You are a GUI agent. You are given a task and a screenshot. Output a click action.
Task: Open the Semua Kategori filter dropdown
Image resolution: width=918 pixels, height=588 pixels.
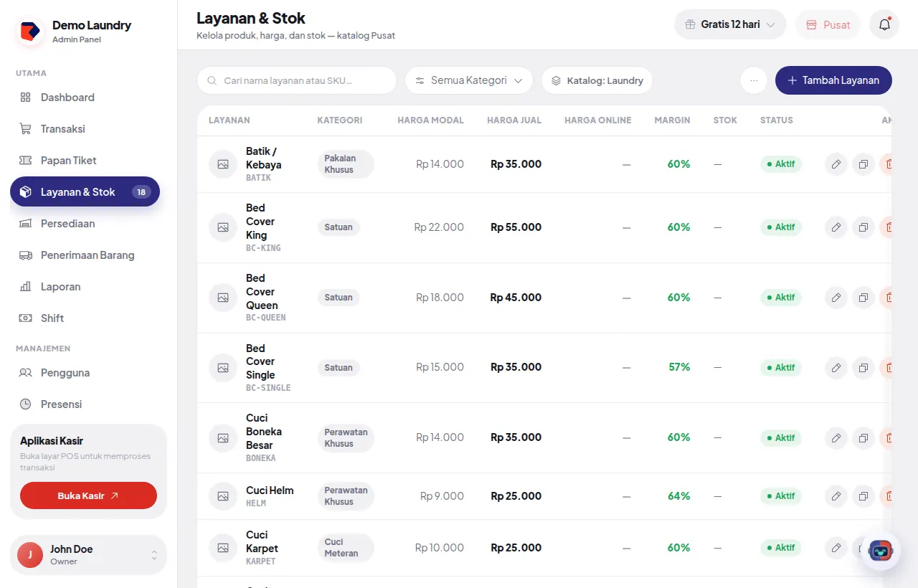469,80
